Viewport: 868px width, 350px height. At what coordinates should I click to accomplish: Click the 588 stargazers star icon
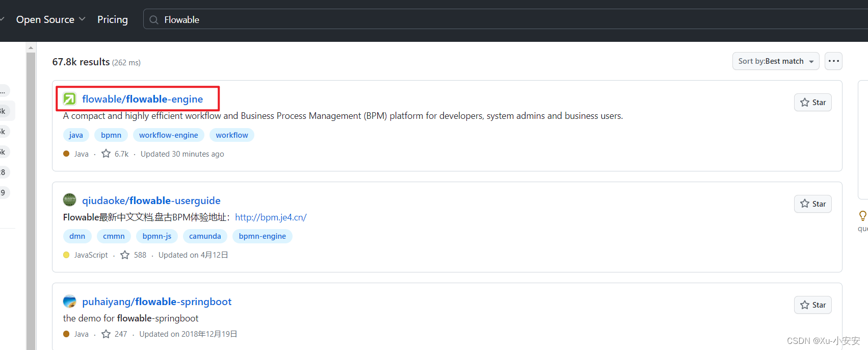pyautogui.click(x=125, y=255)
